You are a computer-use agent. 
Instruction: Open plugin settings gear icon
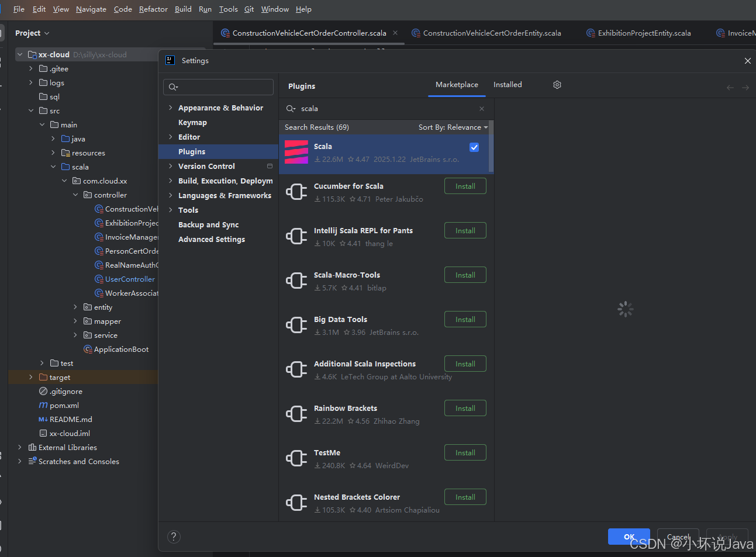(x=557, y=85)
